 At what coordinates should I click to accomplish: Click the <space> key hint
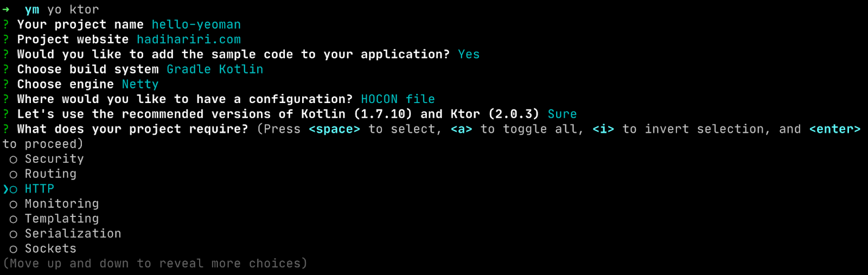click(334, 129)
